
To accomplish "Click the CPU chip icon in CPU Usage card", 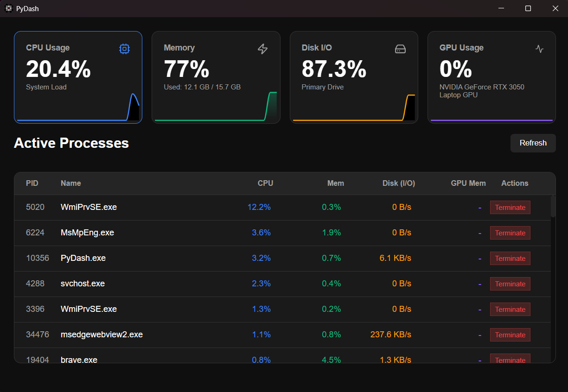I will pos(124,49).
